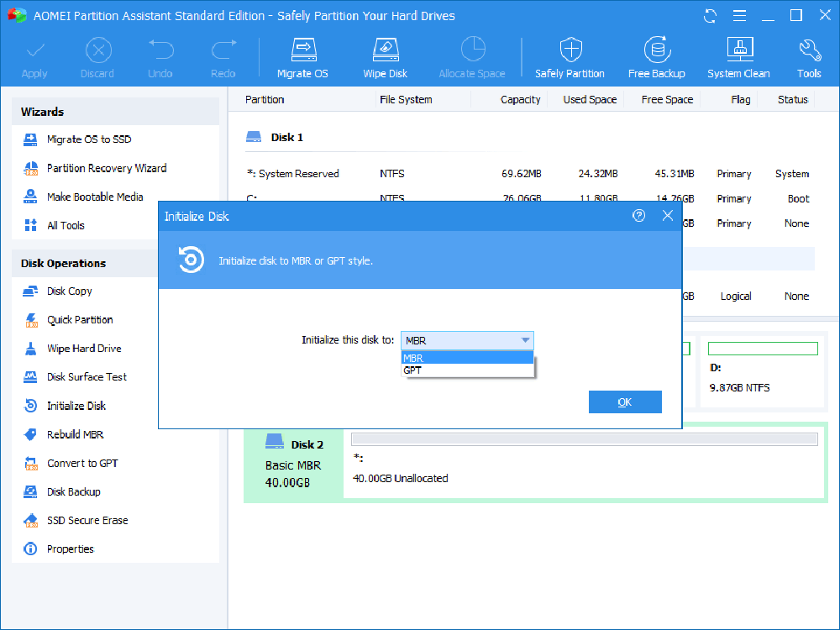The width and height of the screenshot is (840, 630).
Task: Select GPT from the dropdown list
Action: click(467, 370)
